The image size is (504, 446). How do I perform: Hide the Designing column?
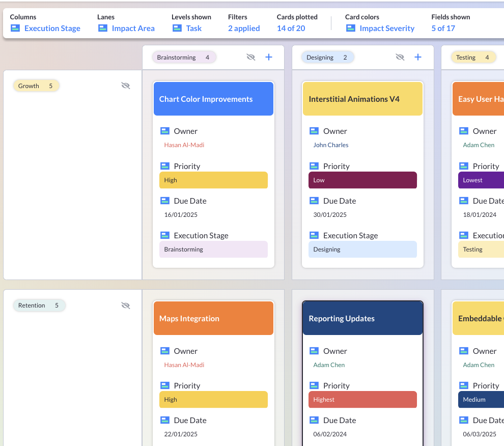[x=400, y=57]
